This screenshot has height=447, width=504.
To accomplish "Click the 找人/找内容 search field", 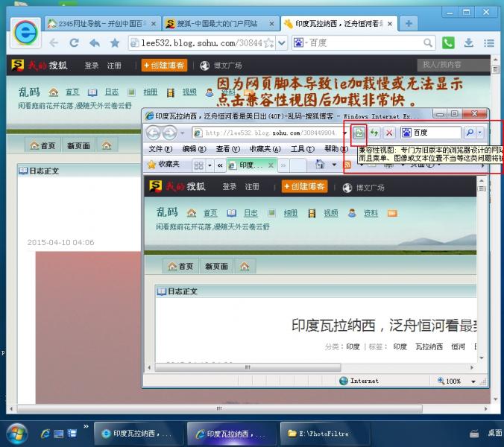I will (x=453, y=65).
